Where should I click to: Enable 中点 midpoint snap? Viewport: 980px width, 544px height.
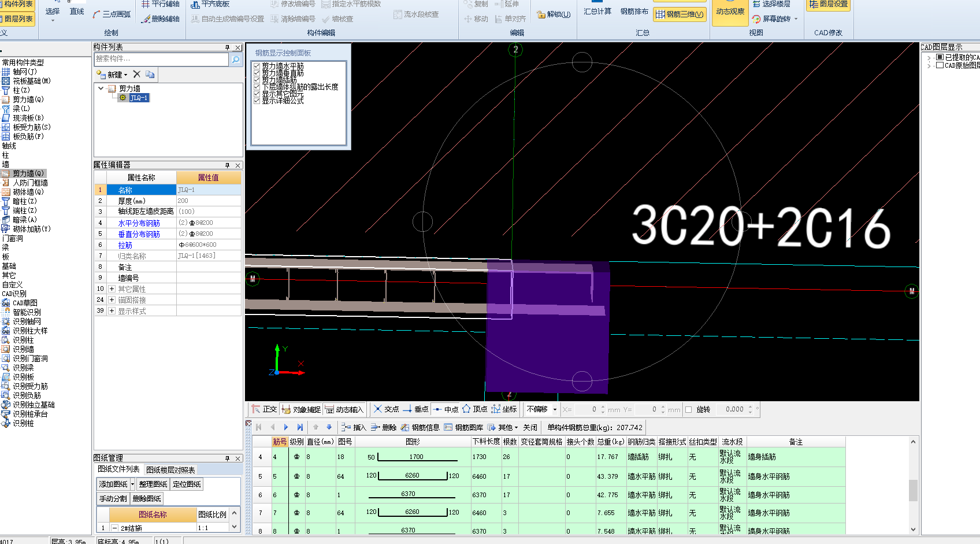click(x=446, y=409)
